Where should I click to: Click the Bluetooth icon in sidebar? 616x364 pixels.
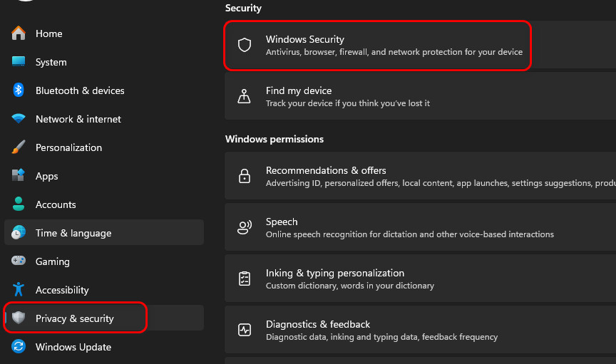pos(19,90)
